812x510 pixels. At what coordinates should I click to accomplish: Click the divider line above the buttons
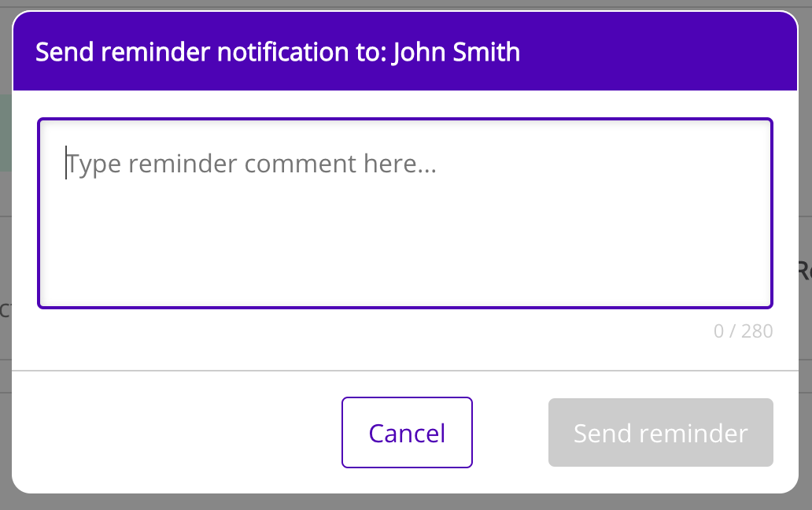tap(405, 370)
